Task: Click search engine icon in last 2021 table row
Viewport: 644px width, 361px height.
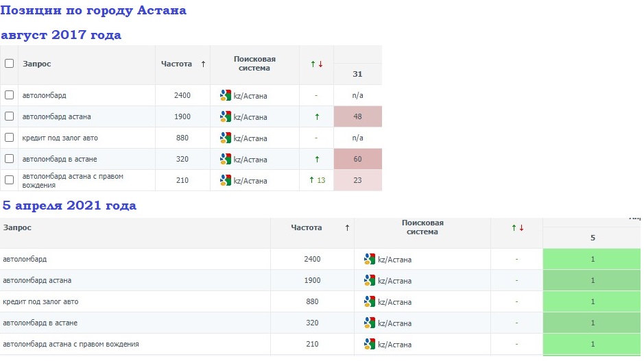Action: (x=370, y=344)
